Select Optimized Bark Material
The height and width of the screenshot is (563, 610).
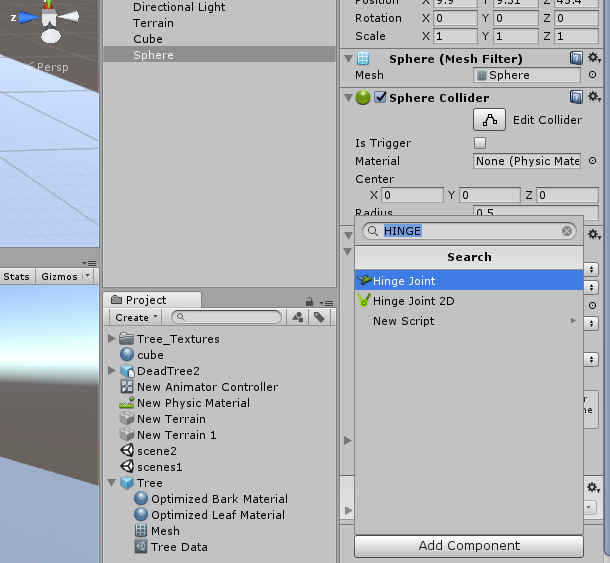tap(211, 499)
